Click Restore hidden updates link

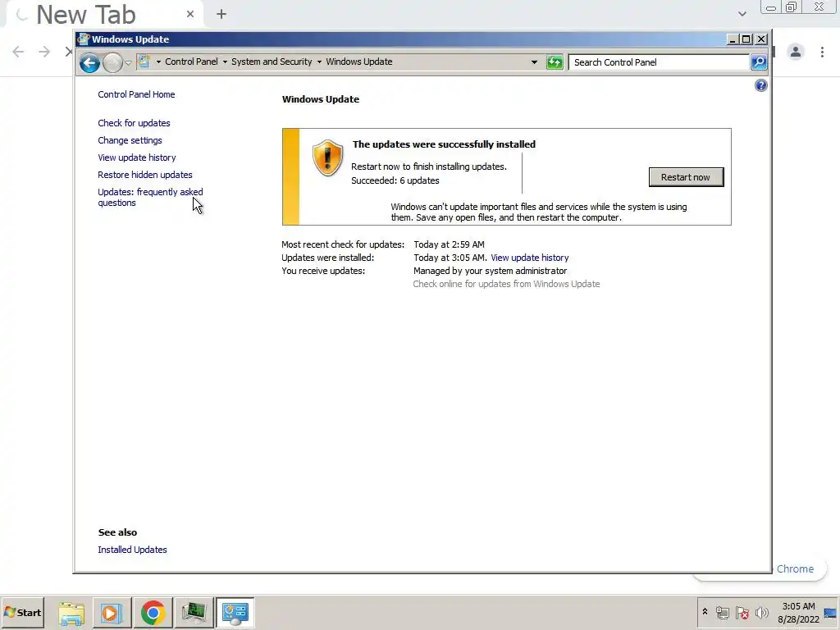coord(144,175)
